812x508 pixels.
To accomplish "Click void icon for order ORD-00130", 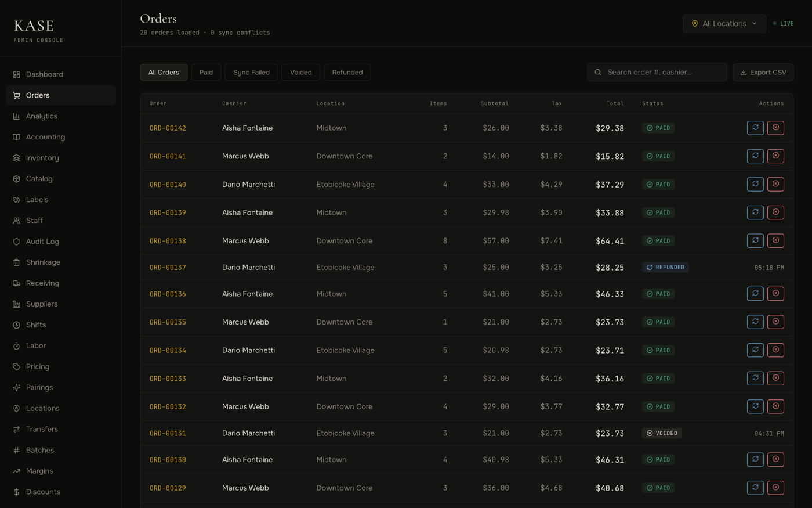I will 775,459.
